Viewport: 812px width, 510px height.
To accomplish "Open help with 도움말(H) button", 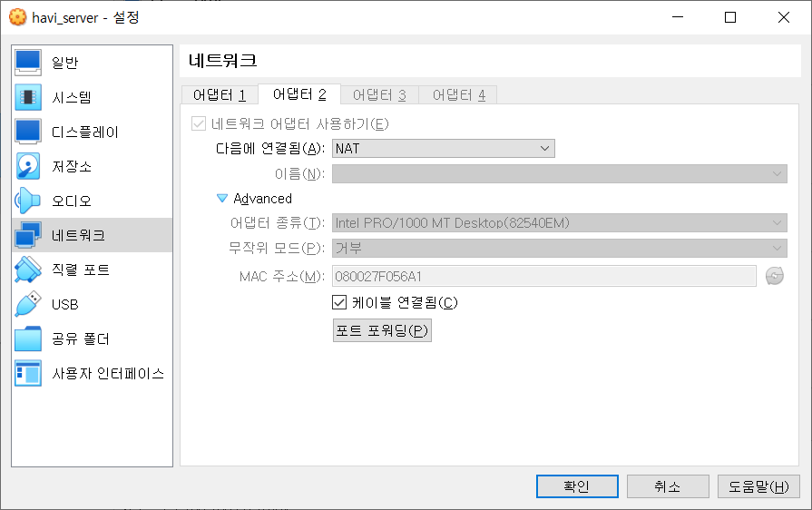I will (758, 486).
